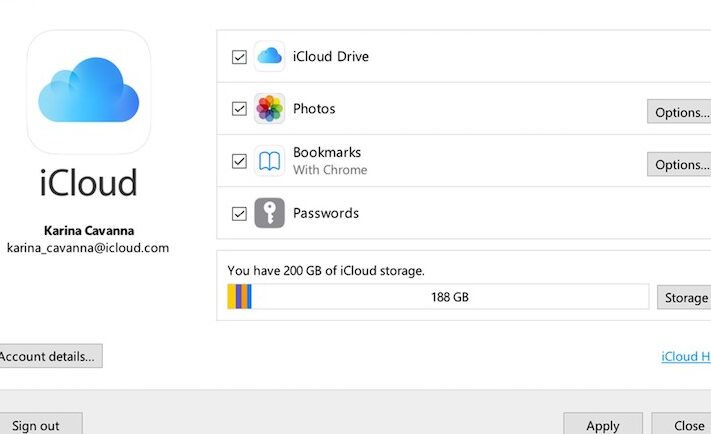Apply the iCloud settings

pyautogui.click(x=603, y=424)
